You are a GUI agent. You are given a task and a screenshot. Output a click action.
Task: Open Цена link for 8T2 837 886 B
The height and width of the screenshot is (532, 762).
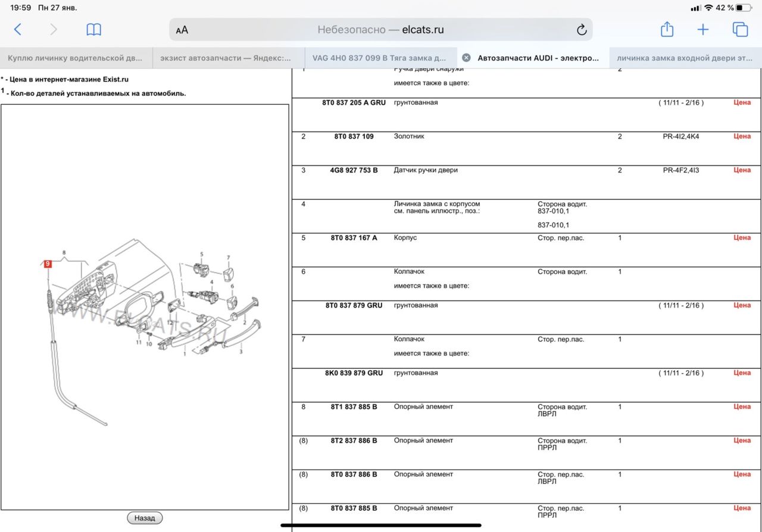(x=742, y=440)
